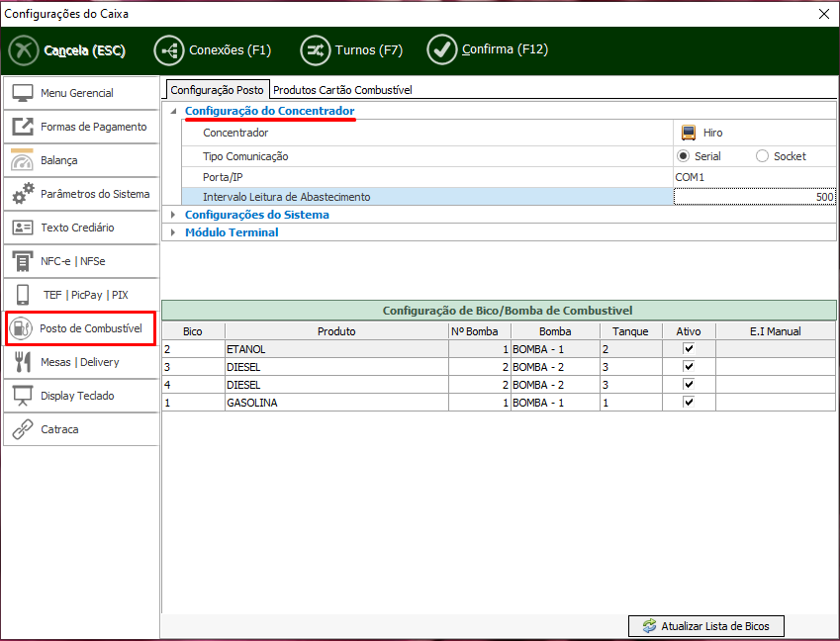The image size is (840, 641).
Task: Click the Cancela (ESC) X icon
Action: (24, 50)
